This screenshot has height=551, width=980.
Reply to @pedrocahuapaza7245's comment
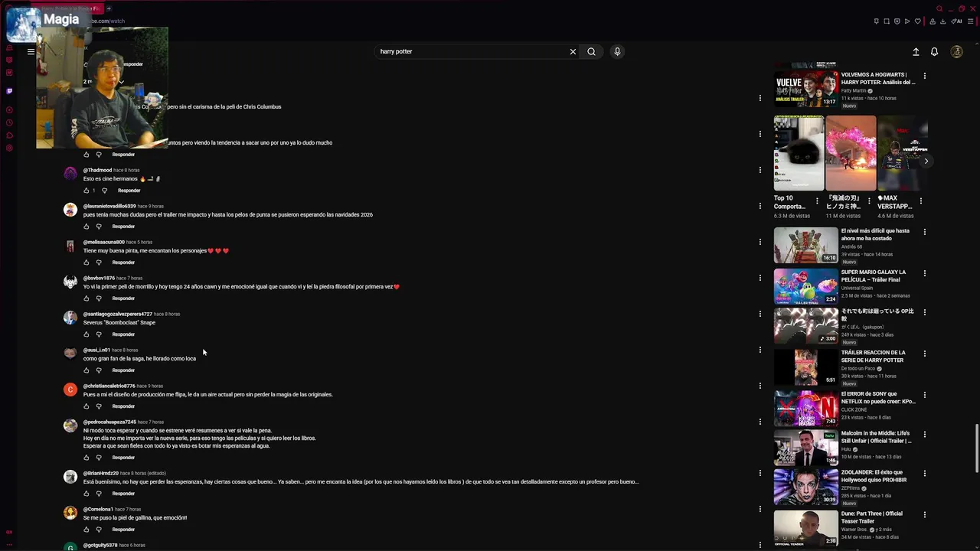[x=123, y=458]
